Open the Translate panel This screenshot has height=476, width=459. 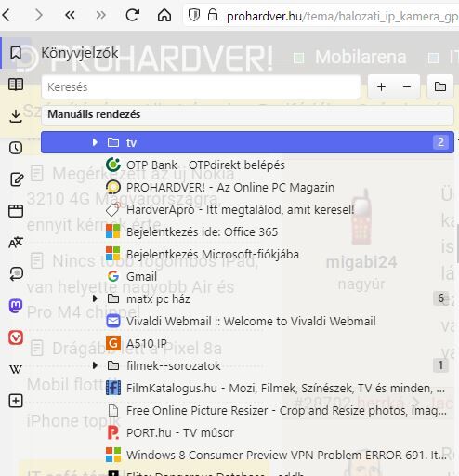click(x=16, y=242)
